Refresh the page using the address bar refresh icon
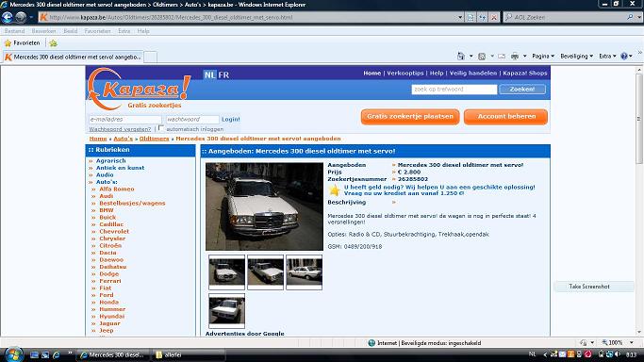The image size is (644, 362). (x=482, y=17)
